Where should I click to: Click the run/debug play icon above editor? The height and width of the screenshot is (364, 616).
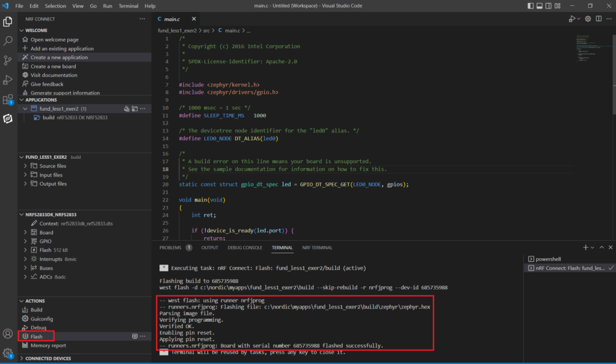pos(572,19)
